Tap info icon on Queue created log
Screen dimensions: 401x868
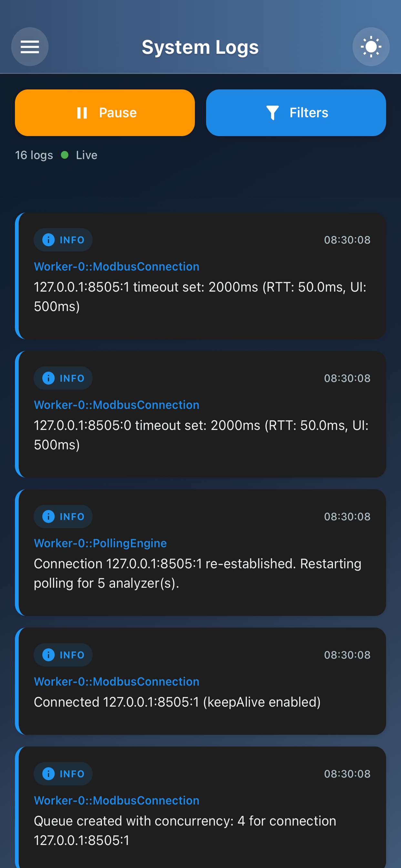tap(48, 774)
